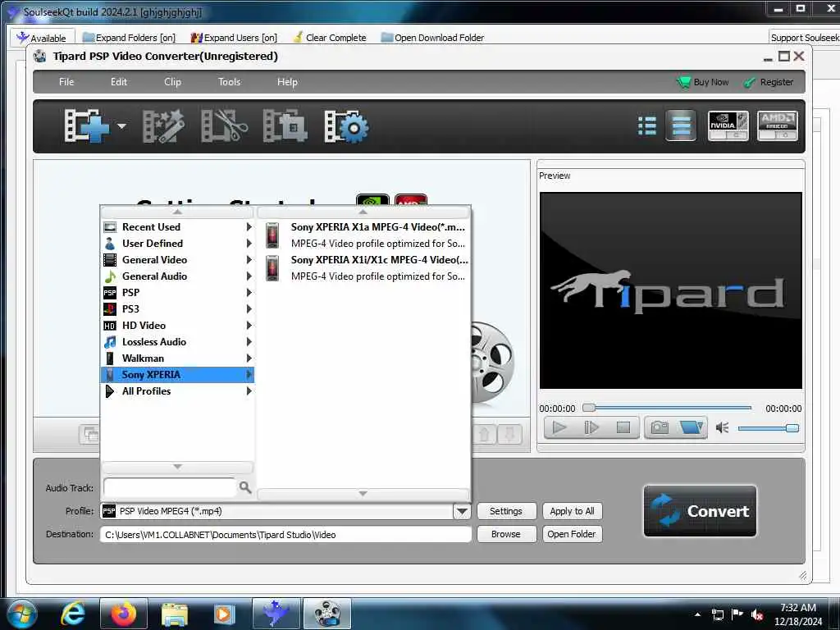Click the Apply to All button
The width and height of the screenshot is (840, 630).
pos(572,511)
